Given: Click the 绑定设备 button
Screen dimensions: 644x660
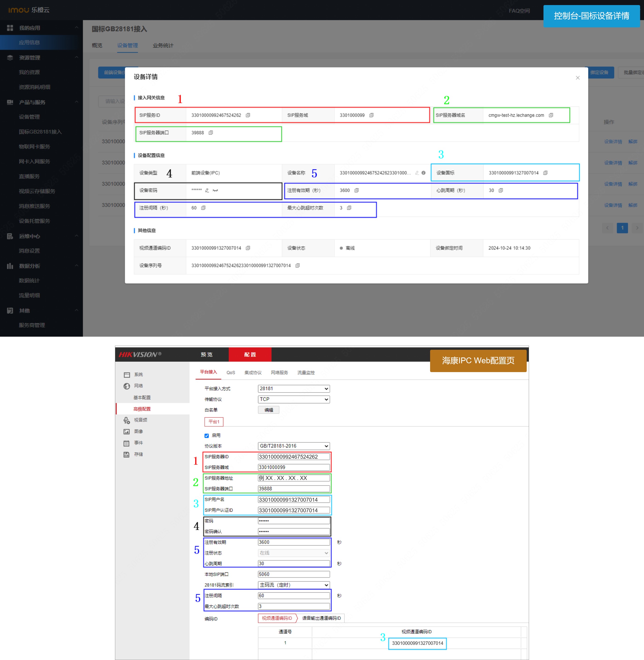Looking at the screenshot, I should click(599, 73).
